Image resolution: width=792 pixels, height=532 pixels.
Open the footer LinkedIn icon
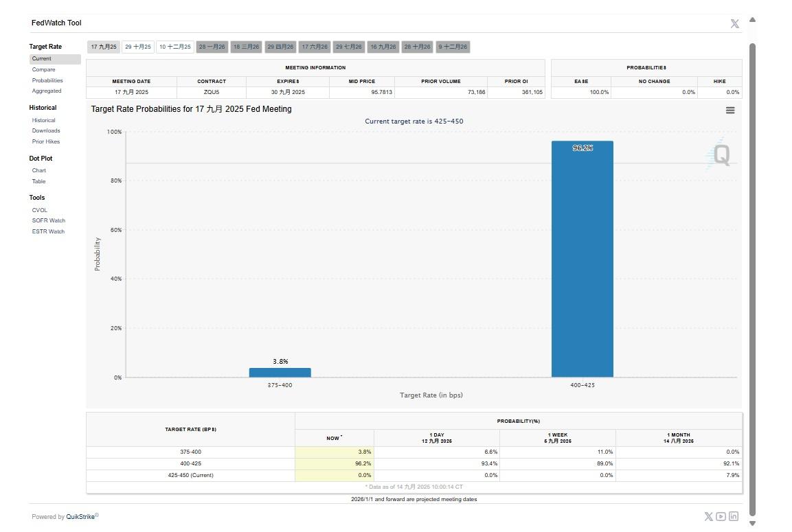point(734,516)
